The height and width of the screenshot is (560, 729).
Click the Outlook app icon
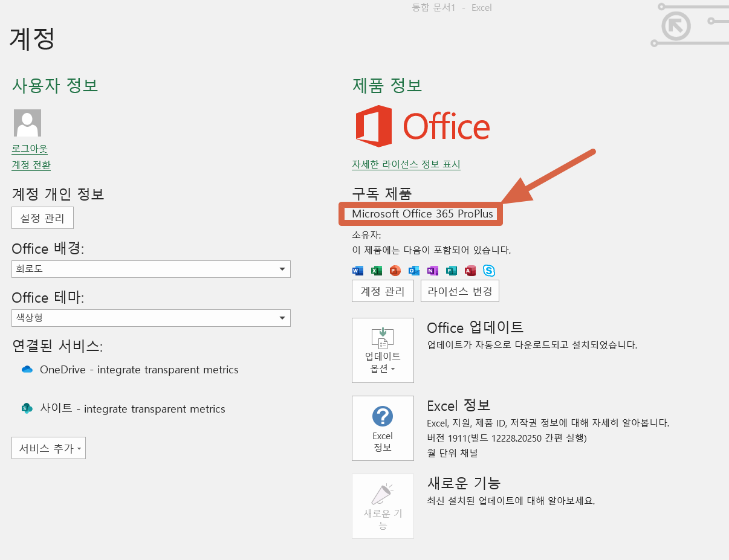(413, 271)
